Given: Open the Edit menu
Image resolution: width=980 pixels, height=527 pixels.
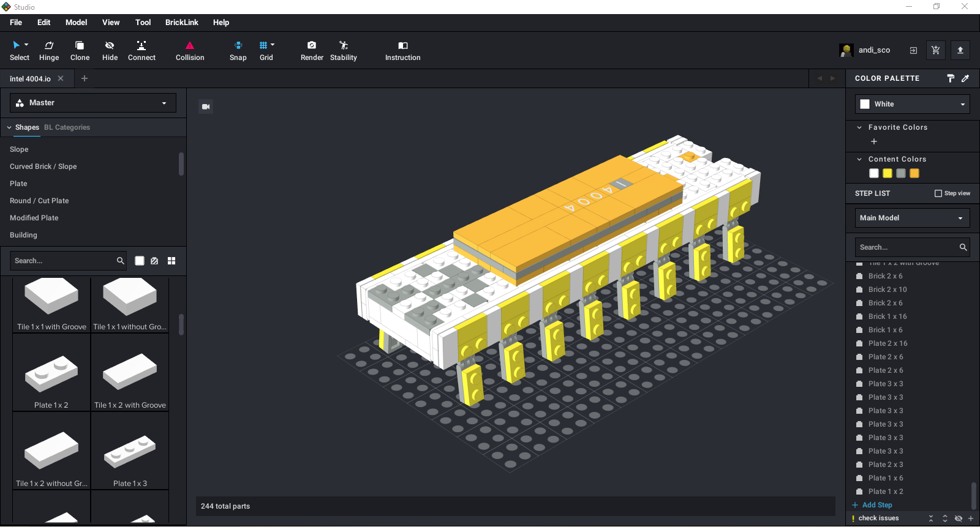Looking at the screenshot, I should click(43, 23).
